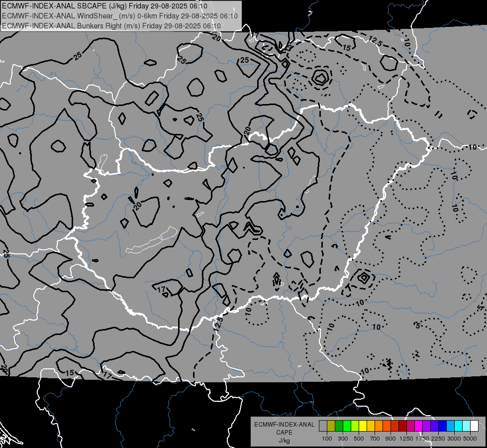This screenshot has height=448, width=487.
Task: Select the orange swatch right of 700
Action: point(379,426)
